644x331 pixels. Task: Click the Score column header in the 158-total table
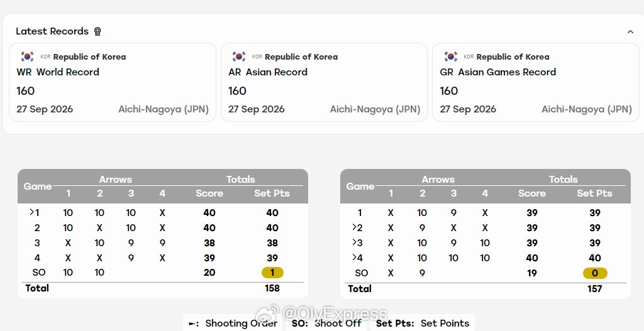coord(209,193)
